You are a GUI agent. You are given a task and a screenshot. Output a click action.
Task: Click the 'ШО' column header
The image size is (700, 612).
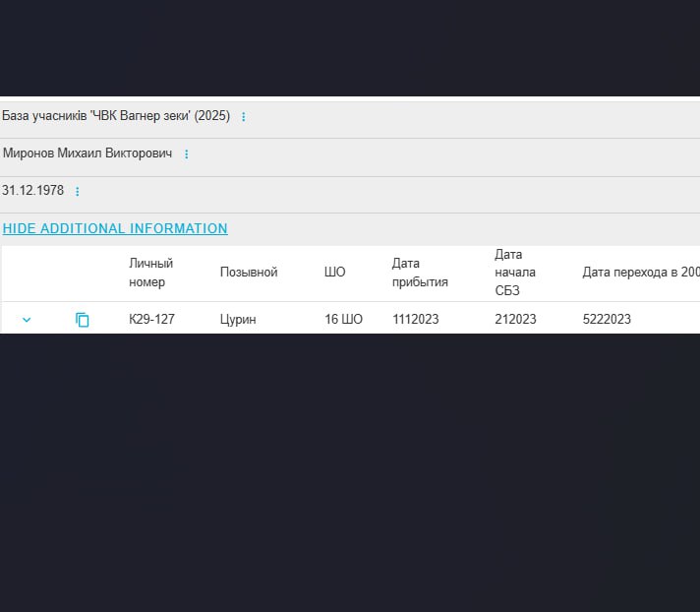(334, 273)
